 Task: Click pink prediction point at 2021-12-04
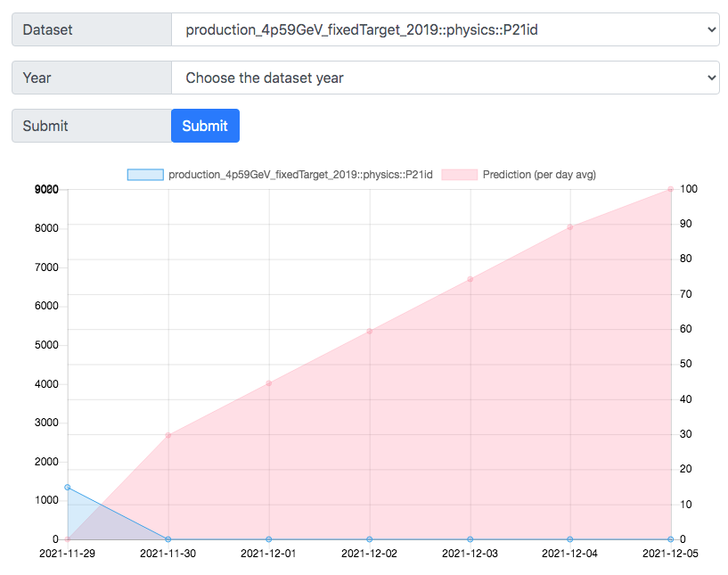(570, 227)
